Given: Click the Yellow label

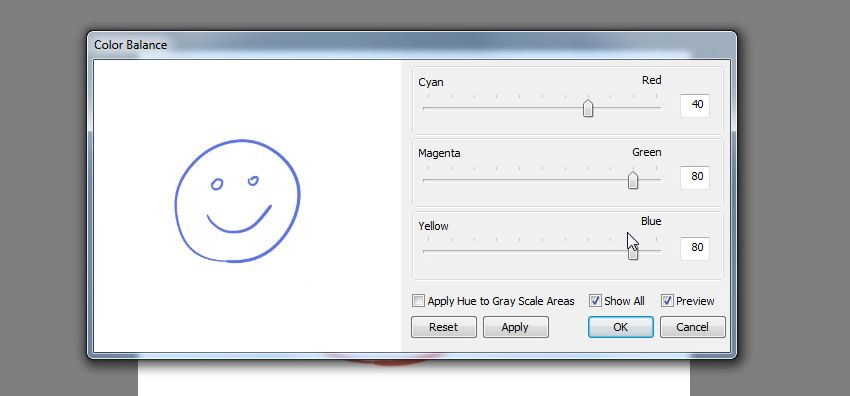Looking at the screenshot, I should point(433,226).
